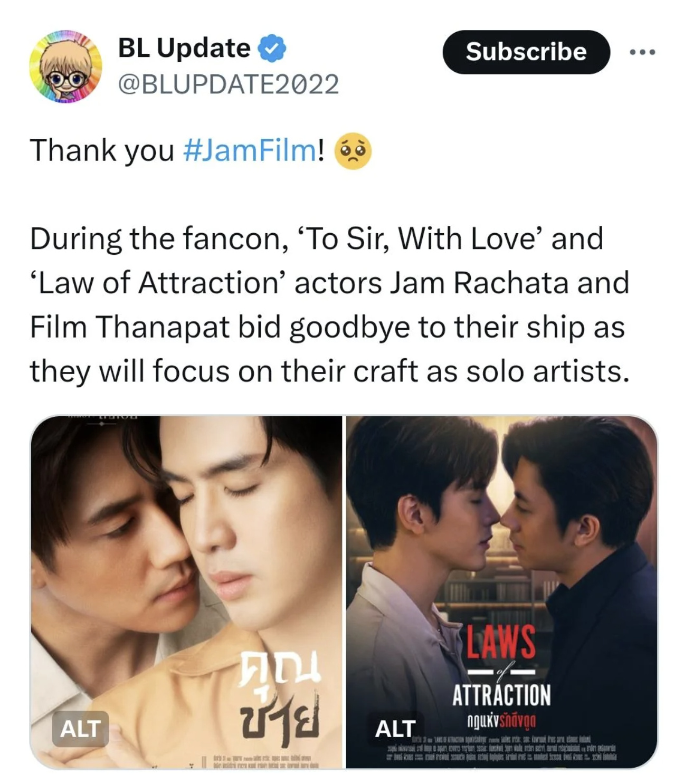The width and height of the screenshot is (684, 784).
Task: Open the BL Update profile avatar
Action: point(65,66)
